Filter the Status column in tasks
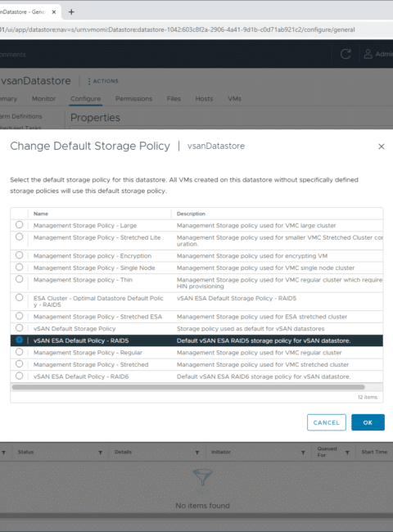Screen dimensions: 393x532 point(101,453)
